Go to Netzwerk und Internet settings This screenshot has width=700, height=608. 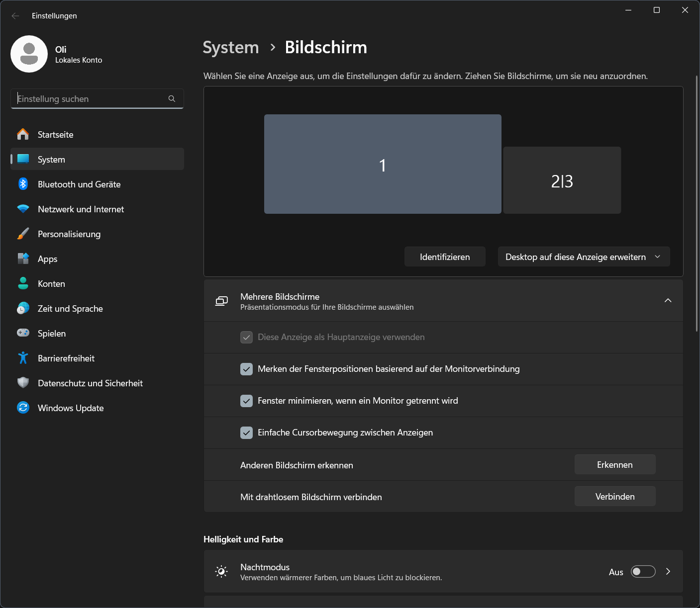[x=97, y=209]
